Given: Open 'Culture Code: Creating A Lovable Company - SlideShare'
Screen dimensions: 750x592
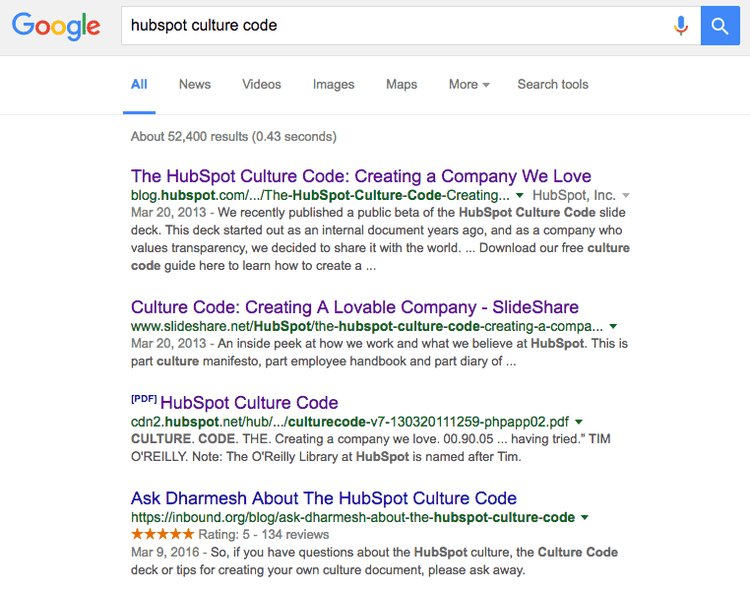Looking at the screenshot, I should tap(355, 307).
